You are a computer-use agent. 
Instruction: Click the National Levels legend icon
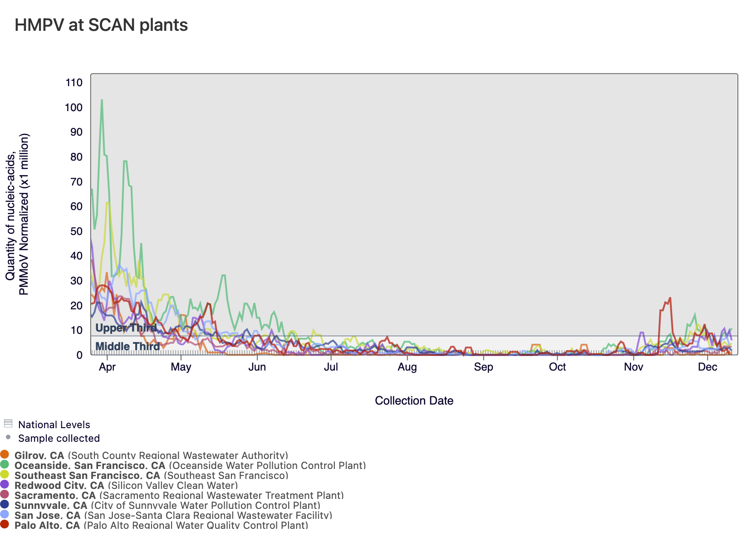pos(8,424)
